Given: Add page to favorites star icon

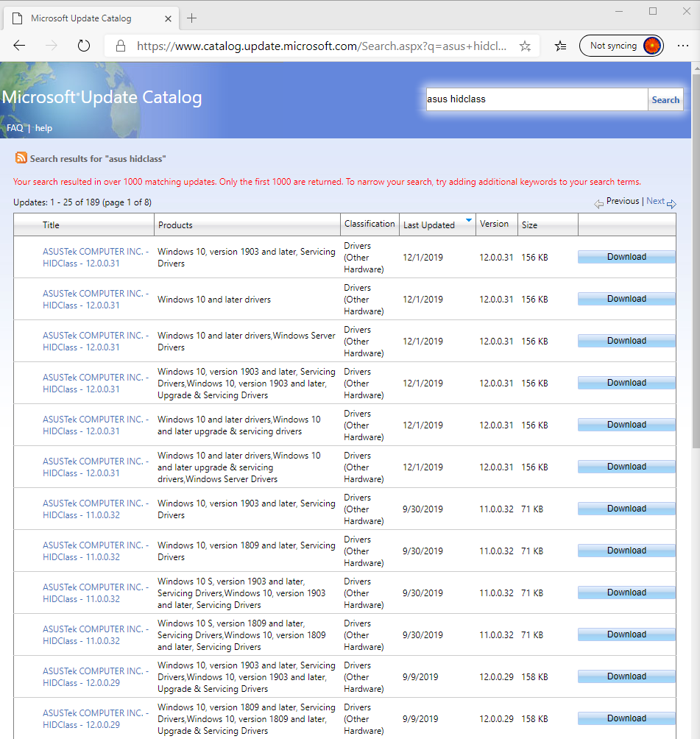Looking at the screenshot, I should coord(525,46).
